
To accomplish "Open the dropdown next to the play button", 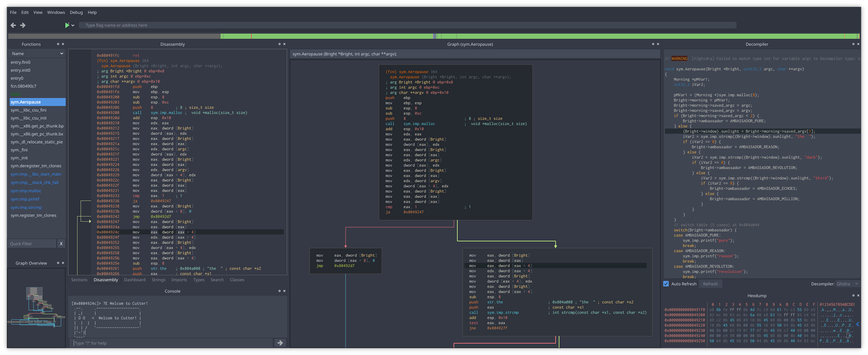I will [x=73, y=25].
